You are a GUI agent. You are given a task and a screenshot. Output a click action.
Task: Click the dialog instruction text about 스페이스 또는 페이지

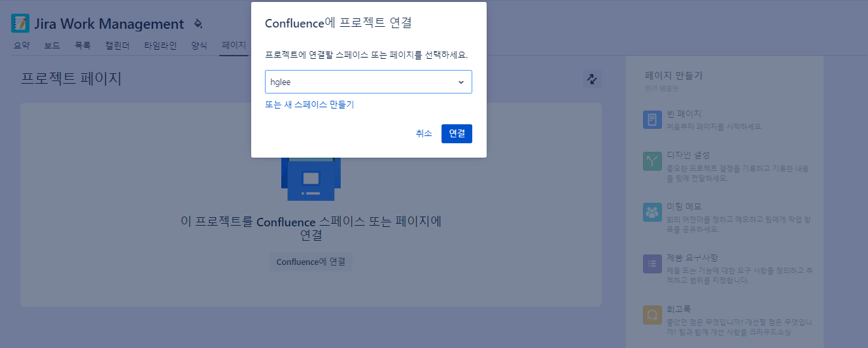click(366, 54)
